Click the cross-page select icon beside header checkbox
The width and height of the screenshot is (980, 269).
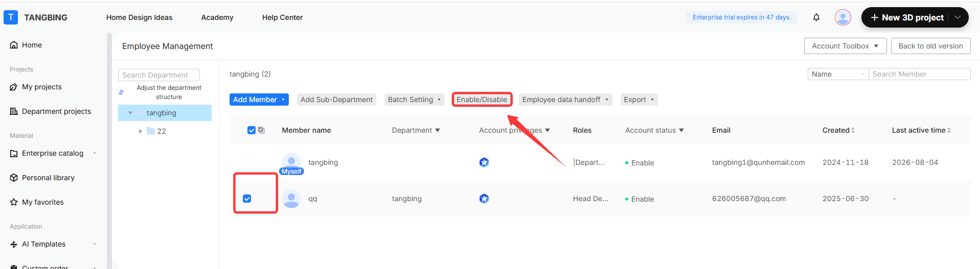coord(261,130)
